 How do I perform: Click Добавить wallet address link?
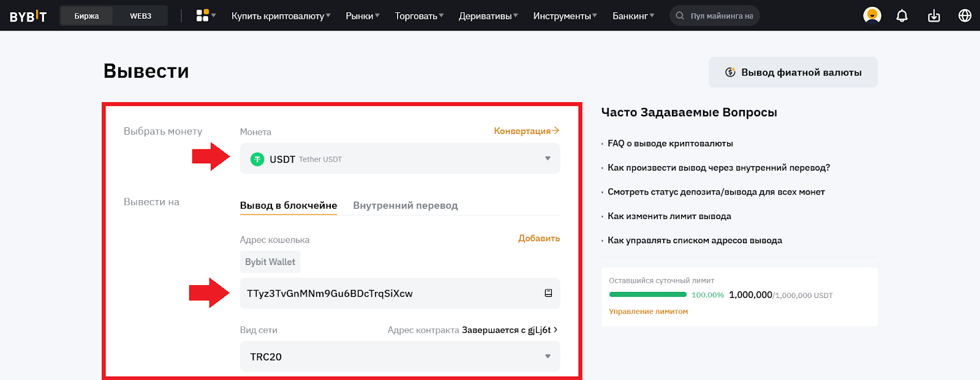point(539,238)
